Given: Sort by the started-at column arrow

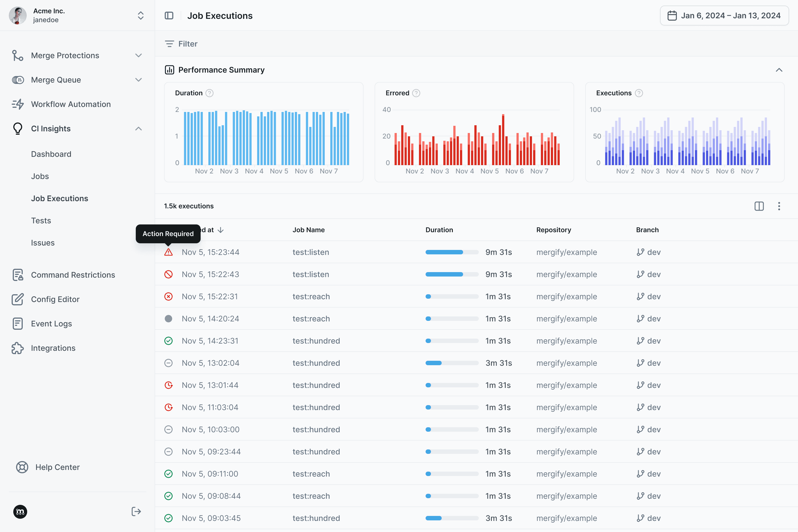Looking at the screenshot, I should pyautogui.click(x=221, y=230).
